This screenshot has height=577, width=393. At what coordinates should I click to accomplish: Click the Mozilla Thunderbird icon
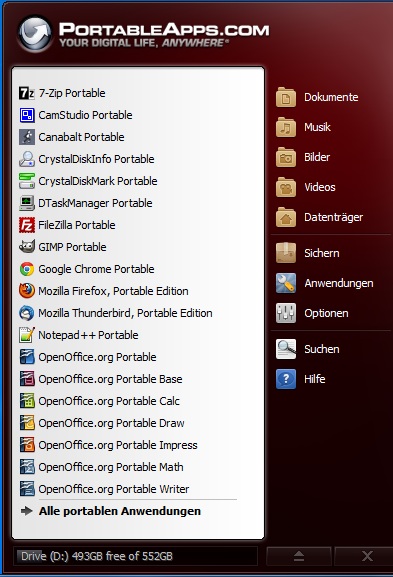pos(27,313)
